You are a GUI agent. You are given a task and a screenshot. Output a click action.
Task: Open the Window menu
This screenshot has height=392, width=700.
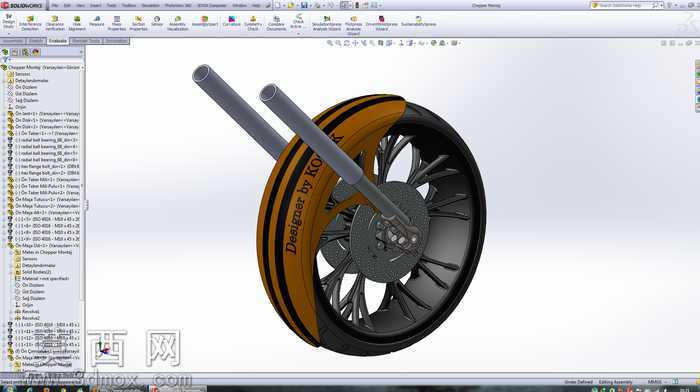click(240, 5)
